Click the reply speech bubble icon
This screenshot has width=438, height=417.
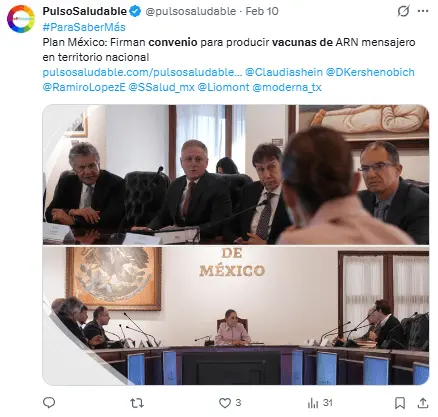click(49, 403)
